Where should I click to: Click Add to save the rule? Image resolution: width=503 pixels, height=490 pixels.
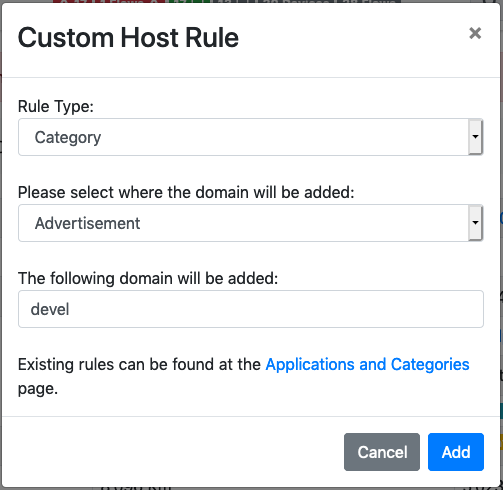456,452
